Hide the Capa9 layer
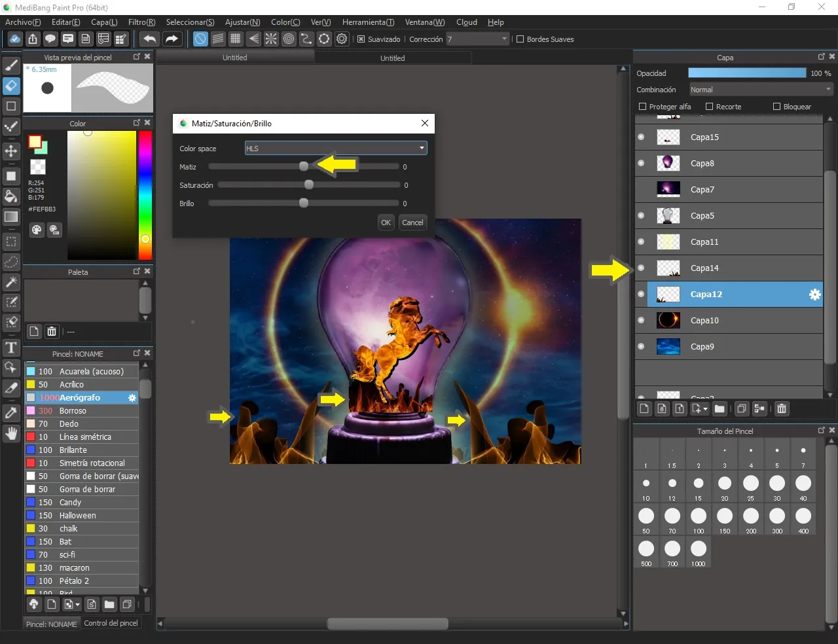 pyautogui.click(x=641, y=347)
